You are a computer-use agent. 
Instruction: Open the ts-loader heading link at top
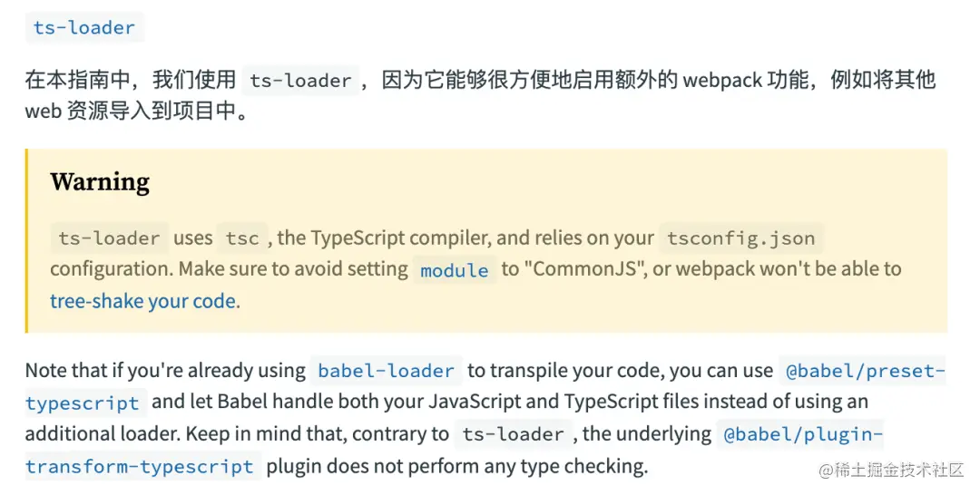pyautogui.click(x=84, y=28)
